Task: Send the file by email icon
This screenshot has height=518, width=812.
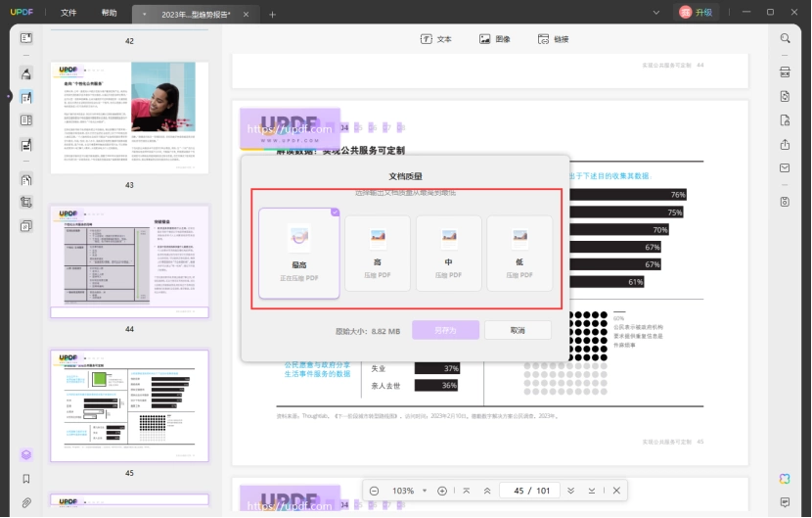Action: pyautogui.click(x=785, y=168)
